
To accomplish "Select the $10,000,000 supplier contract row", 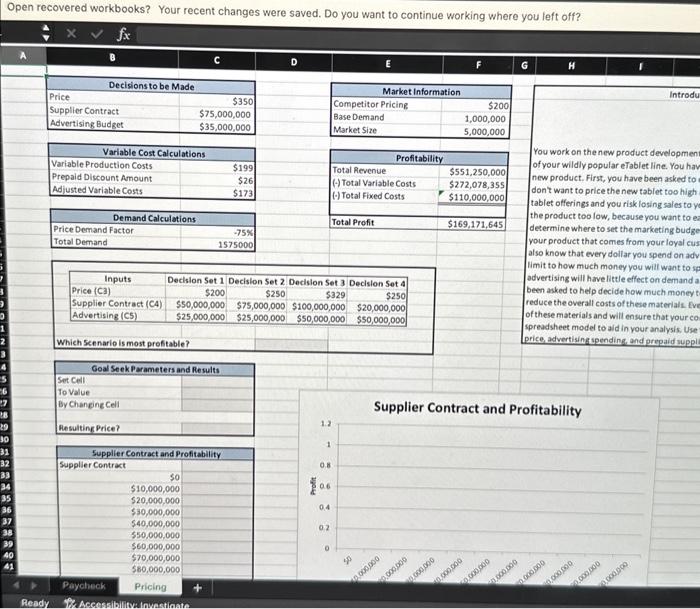I will [x=155, y=489].
